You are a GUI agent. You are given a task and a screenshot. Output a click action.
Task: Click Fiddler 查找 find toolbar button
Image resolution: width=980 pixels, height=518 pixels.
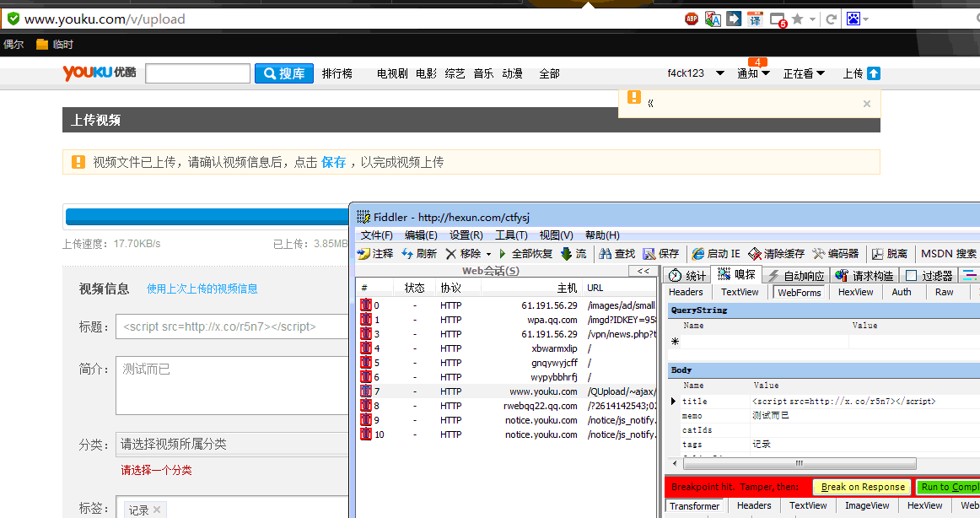coord(617,254)
